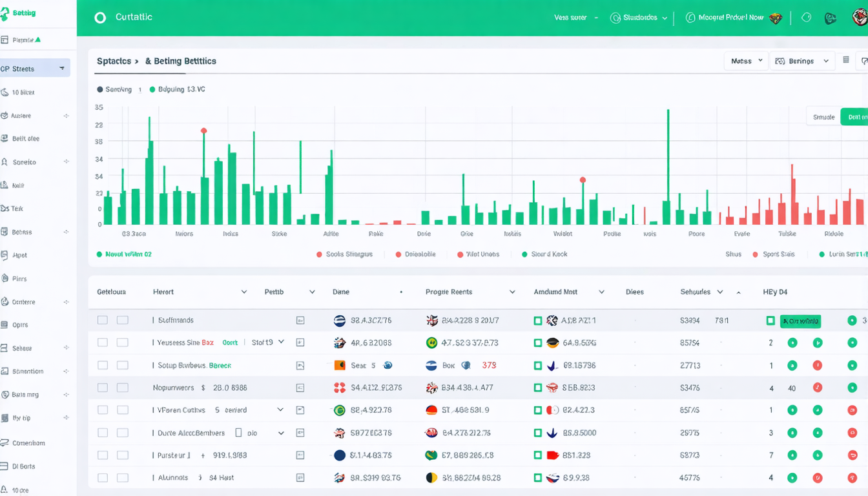
Task: Click the icon beside sidebar item Oprrs
Action: (5, 325)
